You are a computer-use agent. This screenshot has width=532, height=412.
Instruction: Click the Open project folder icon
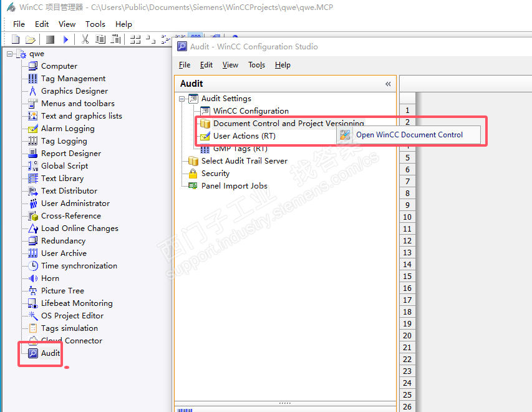click(31, 40)
